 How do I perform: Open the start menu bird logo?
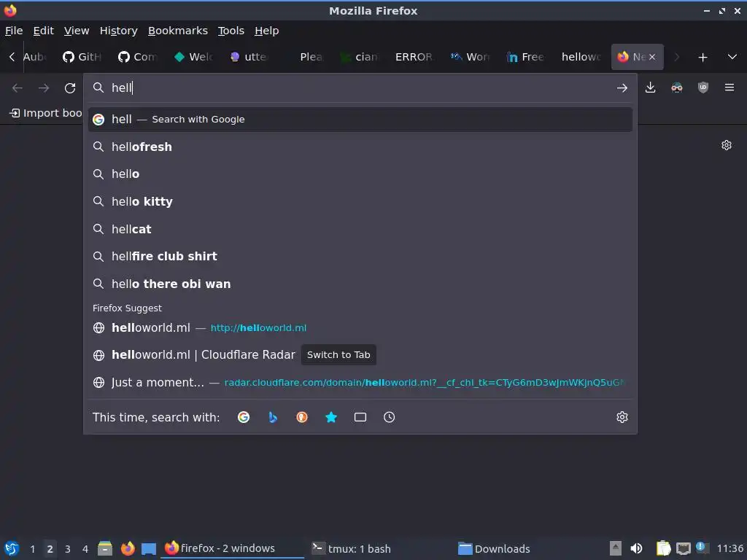point(12,548)
